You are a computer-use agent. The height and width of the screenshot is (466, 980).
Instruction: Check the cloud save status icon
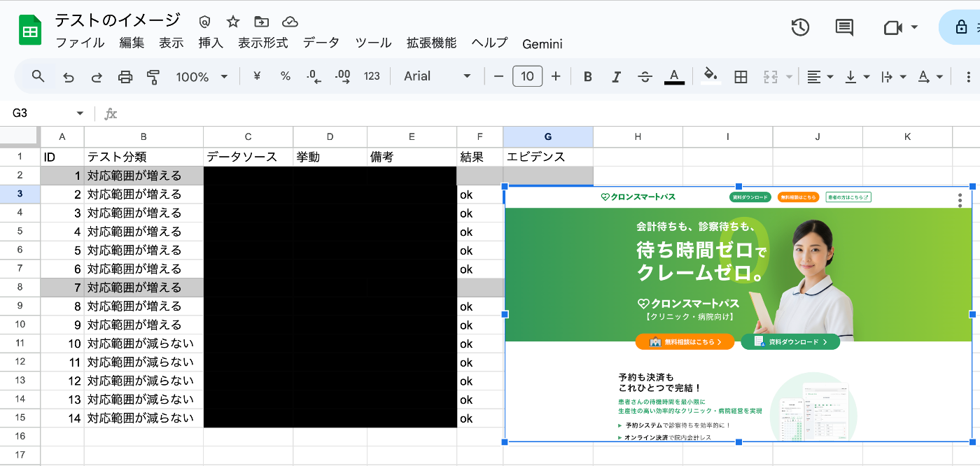click(x=290, y=22)
